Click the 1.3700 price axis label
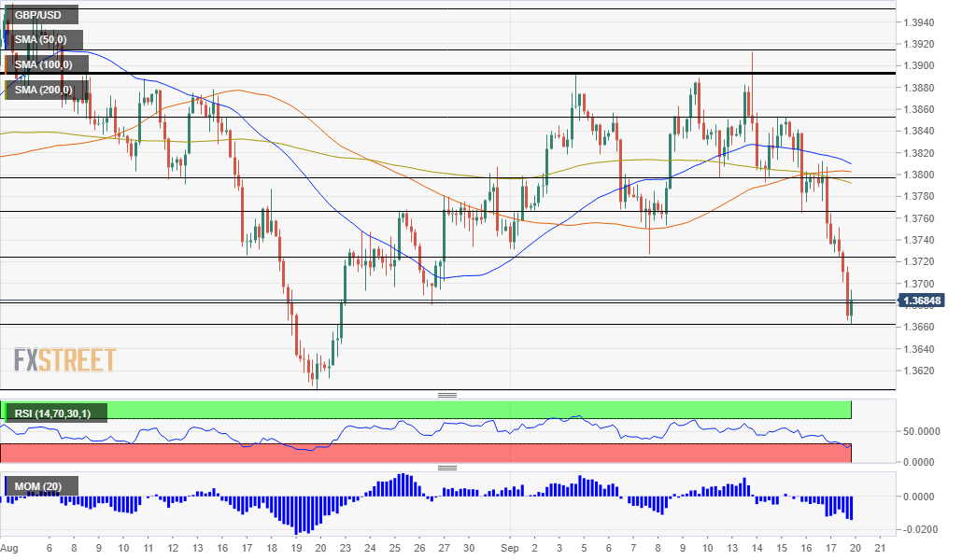 [x=918, y=284]
